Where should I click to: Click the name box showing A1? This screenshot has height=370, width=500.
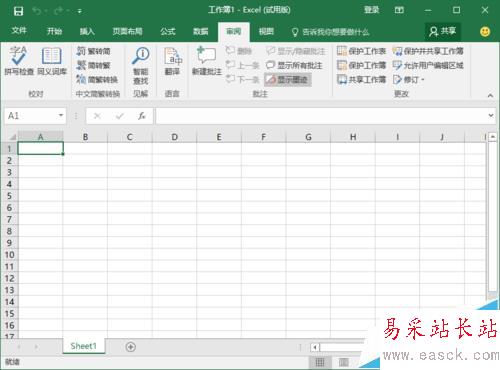click(31, 116)
